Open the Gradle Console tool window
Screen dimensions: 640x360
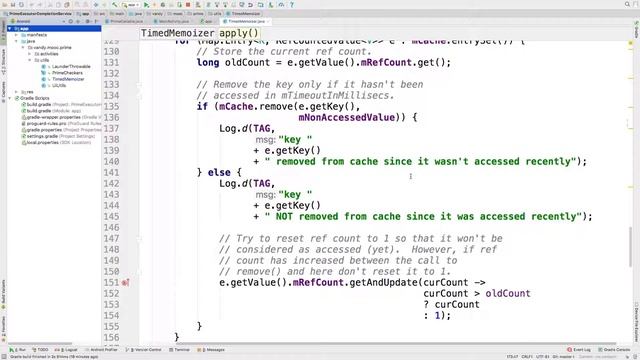[x=614, y=350]
